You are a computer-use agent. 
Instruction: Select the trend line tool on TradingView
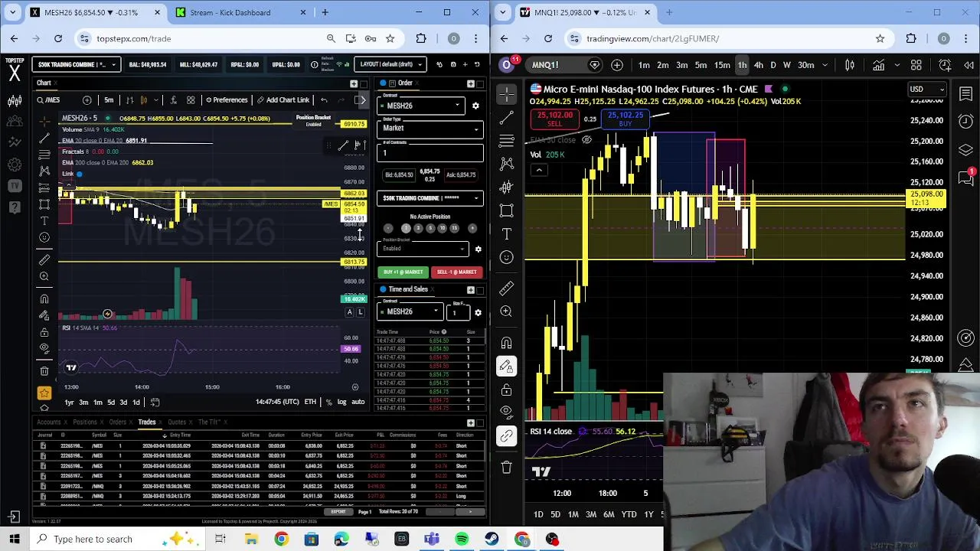pos(506,117)
